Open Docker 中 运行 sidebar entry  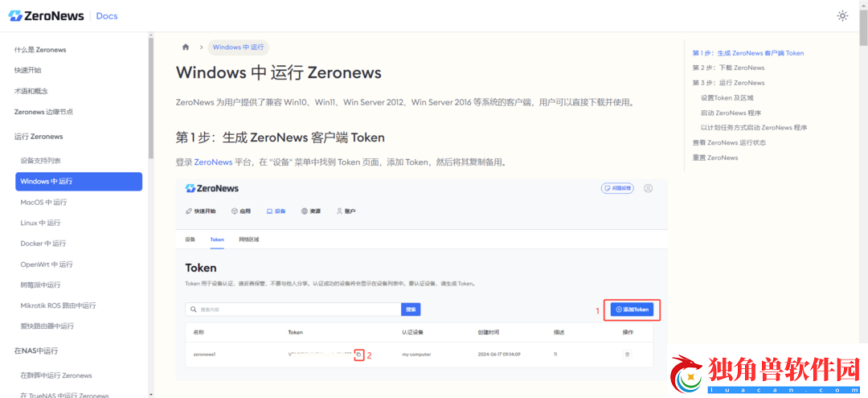tap(43, 244)
